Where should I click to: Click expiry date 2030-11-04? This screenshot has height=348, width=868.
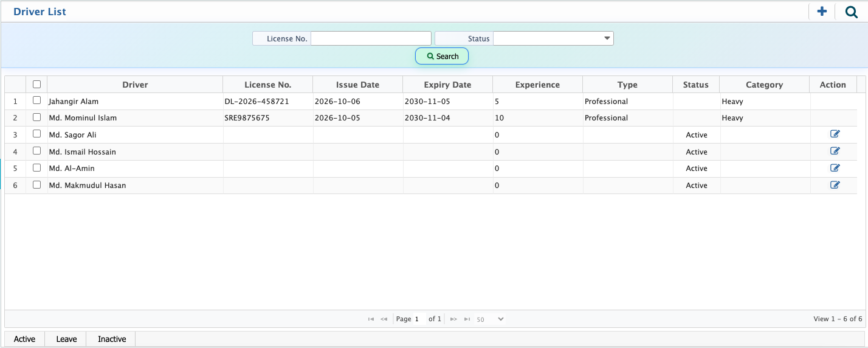427,118
